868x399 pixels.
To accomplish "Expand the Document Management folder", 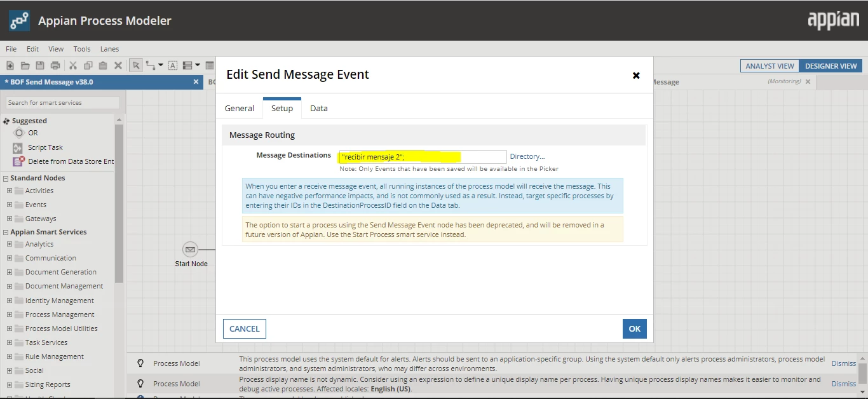I will pos(10,286).
